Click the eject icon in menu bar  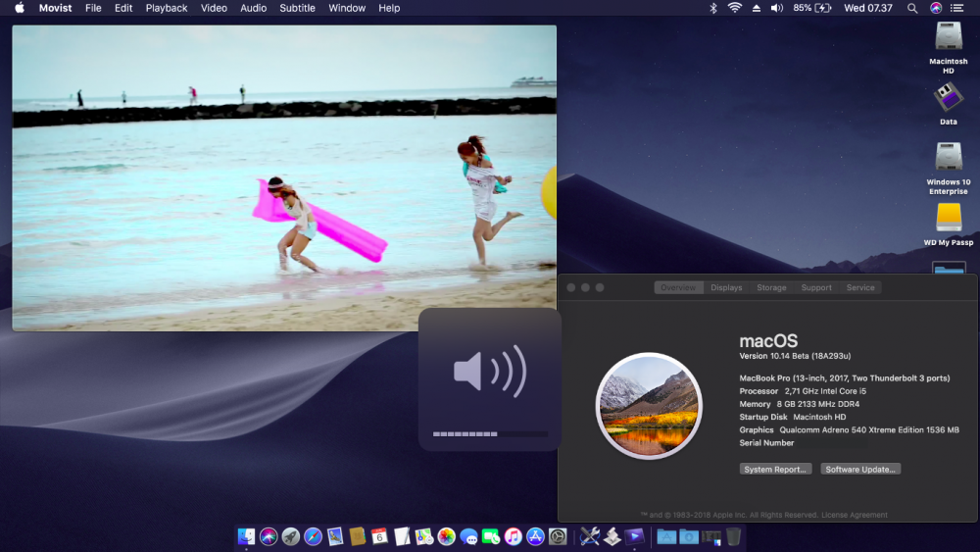coord(757,8)
